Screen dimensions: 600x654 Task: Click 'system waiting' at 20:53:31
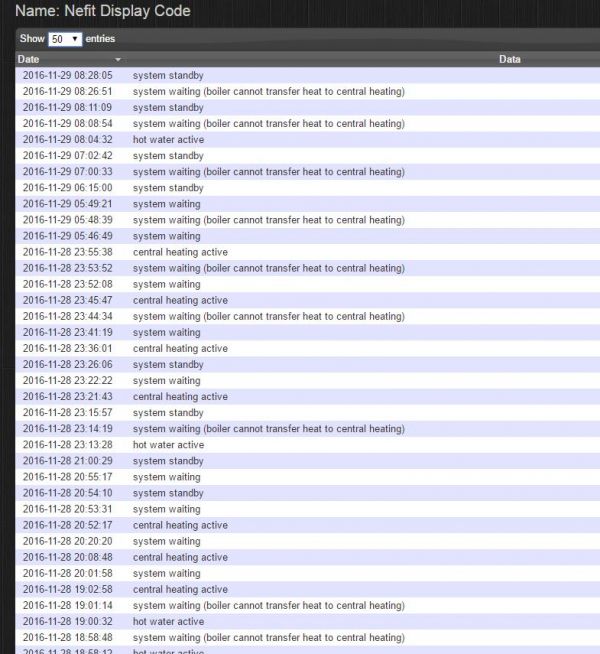pos(166,509)
